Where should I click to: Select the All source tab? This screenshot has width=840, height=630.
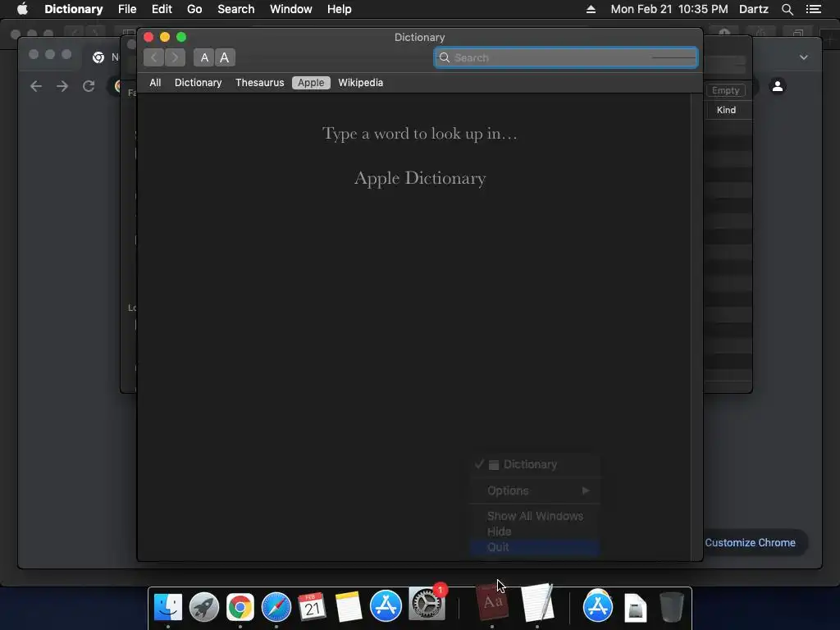[x=155, y=83]
